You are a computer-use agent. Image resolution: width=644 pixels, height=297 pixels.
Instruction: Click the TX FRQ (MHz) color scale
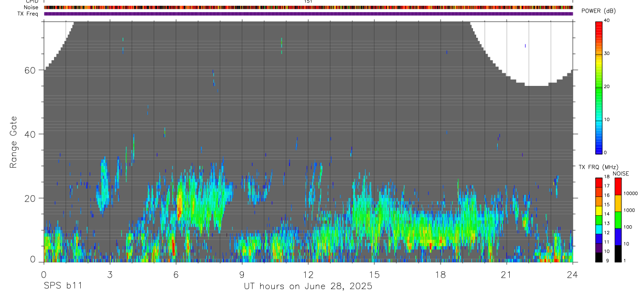click(599, 219)
